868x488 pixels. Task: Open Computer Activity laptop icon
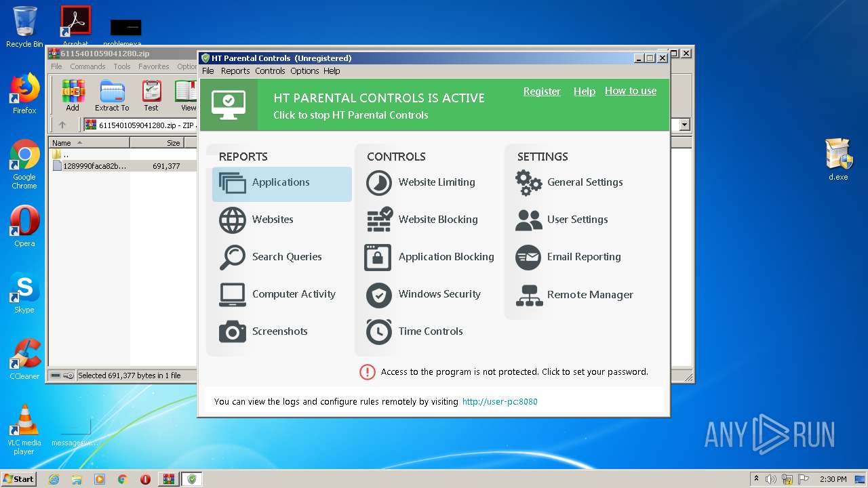(233, 295)
